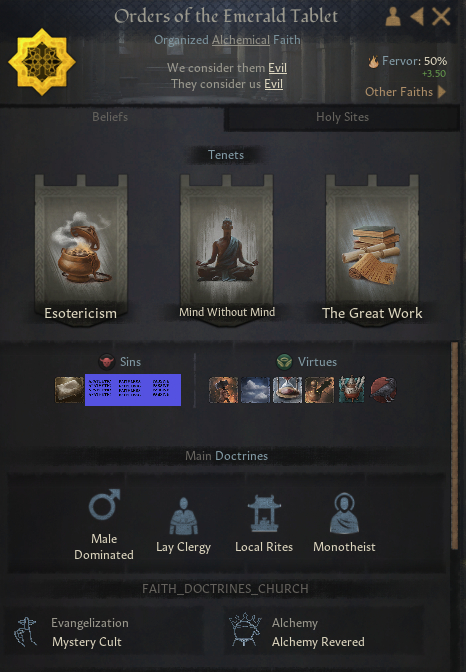
Task: Click the first sin trait icon
Action: point(69,390)
